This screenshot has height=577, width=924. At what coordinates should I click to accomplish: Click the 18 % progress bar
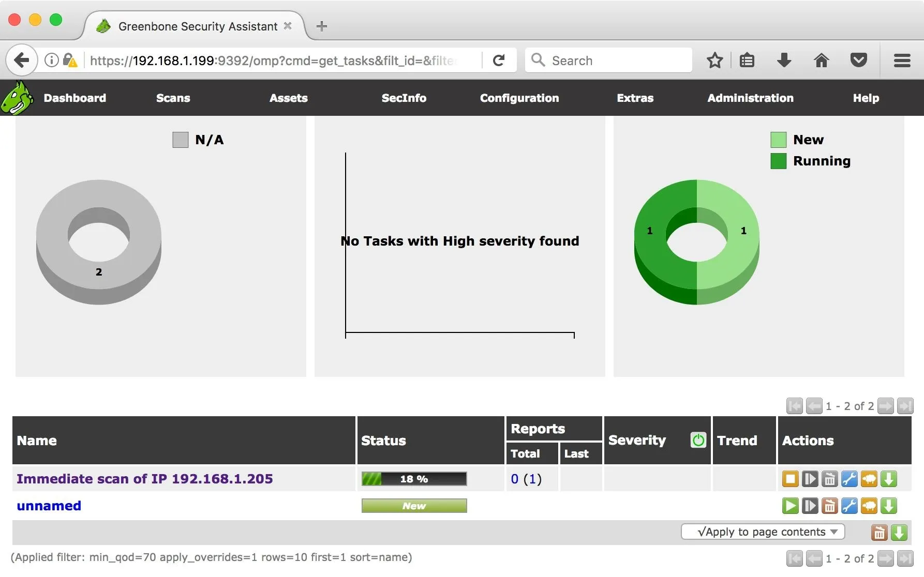(414, 479)
